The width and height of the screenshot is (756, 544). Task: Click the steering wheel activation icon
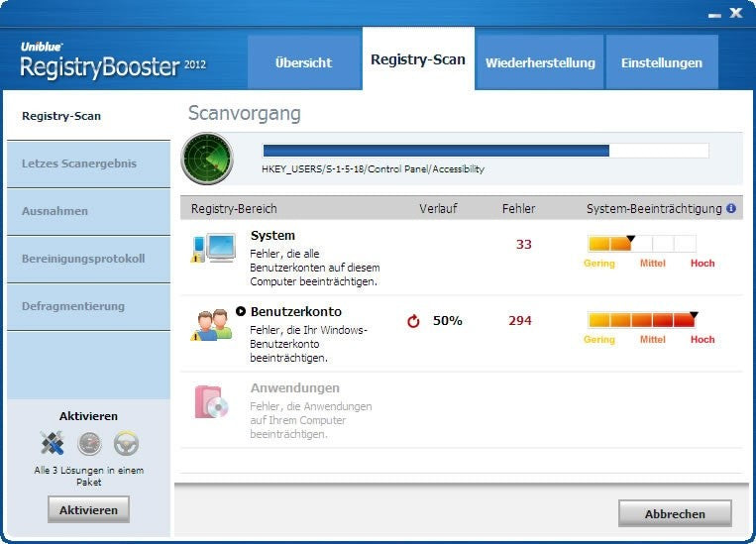click(x=126, y=444)
